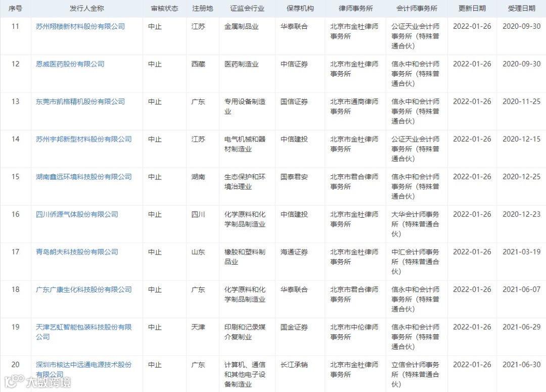The width and height of the screenshot is (546, 392).
Task: Click the 发行人全称 column header
Action: 87,9
